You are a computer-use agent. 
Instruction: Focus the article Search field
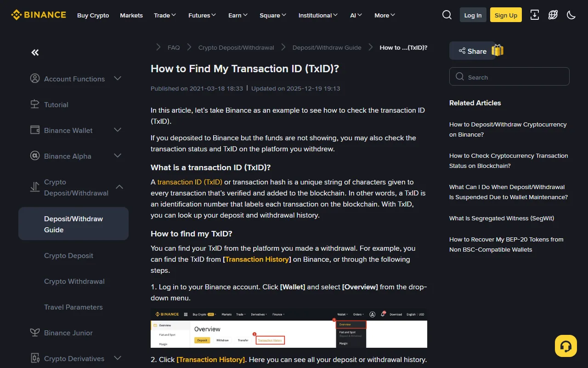[x=509, y=77]
